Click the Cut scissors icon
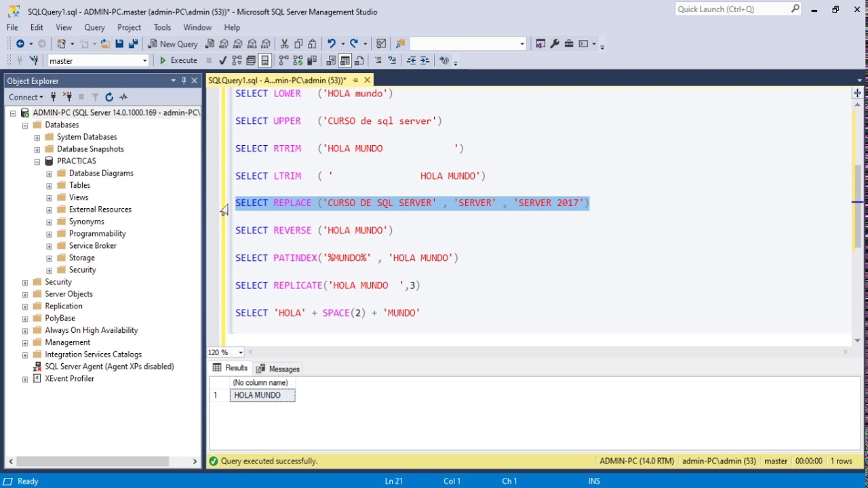Viewport: 868px width, 488px height. [x=284, y=43]
